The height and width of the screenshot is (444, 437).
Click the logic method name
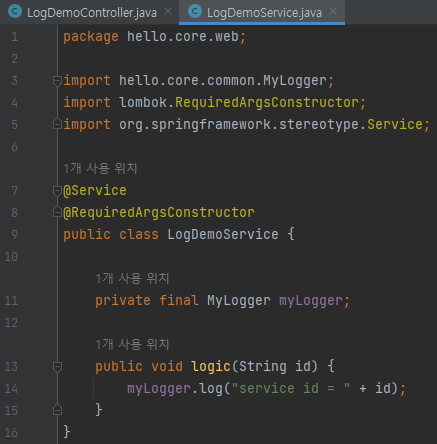point(211,367)
